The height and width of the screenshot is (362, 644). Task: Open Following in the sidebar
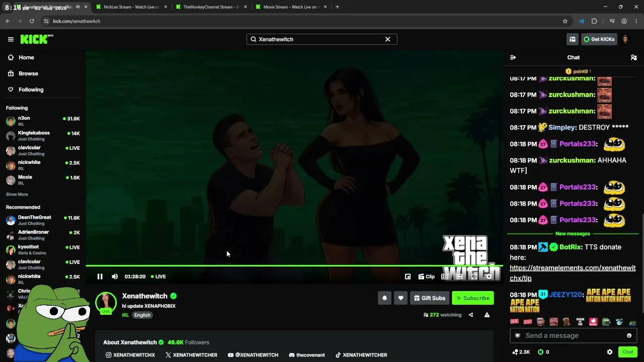31,89
